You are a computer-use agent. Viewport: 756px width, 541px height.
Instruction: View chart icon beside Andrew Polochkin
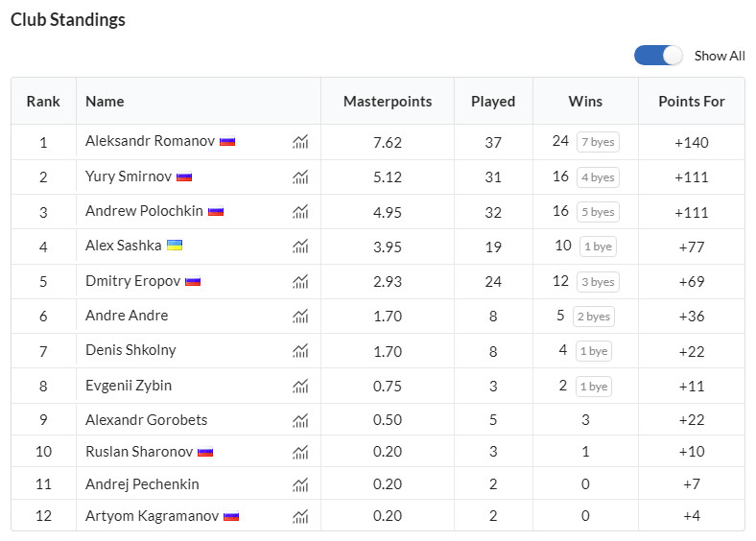point(300,212)
